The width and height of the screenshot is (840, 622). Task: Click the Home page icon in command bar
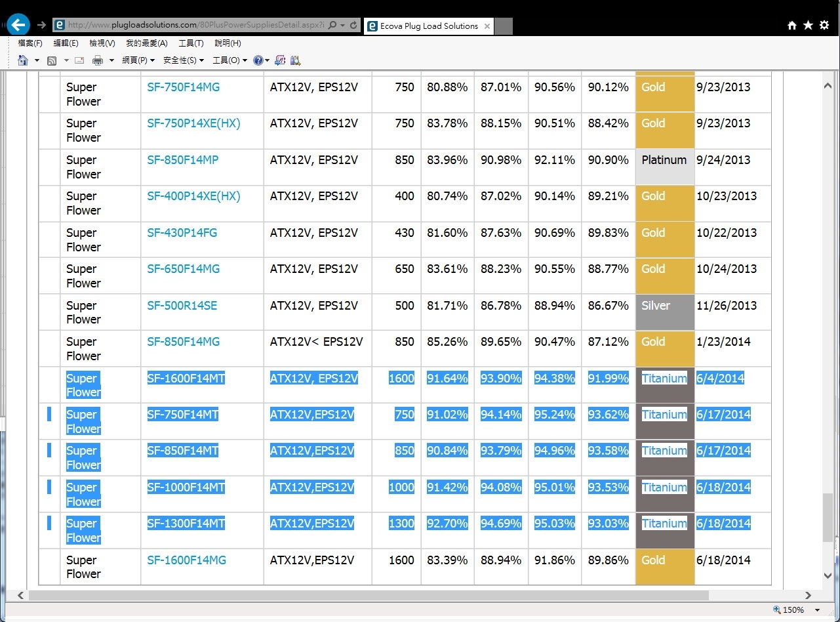[23, 60]
